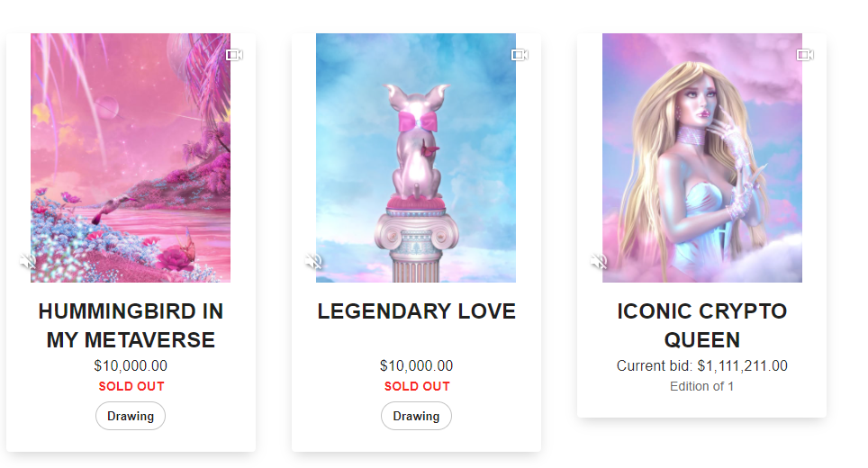Click the current bid $1,111,211.00 text
868x468 pixels.
[702, 365]
